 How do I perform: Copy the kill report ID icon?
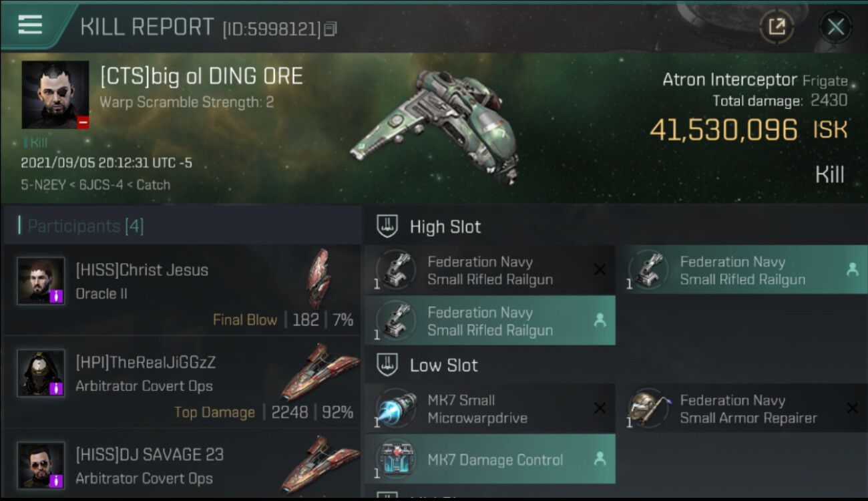click(x=331, y=29)
